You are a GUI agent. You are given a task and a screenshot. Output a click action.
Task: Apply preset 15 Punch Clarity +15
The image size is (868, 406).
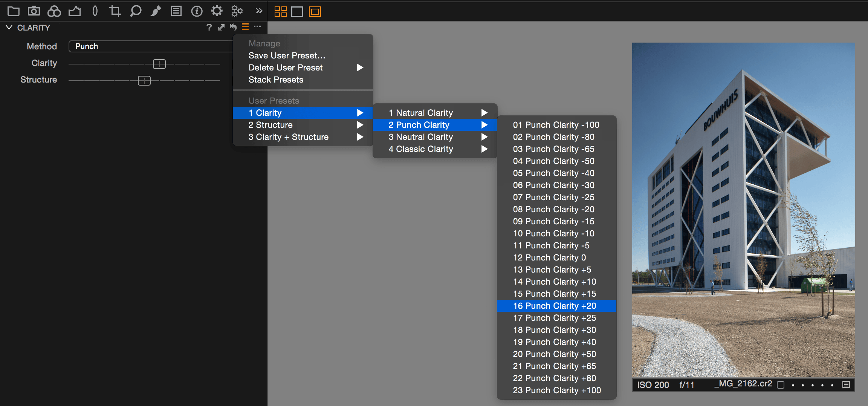(557, 294)
